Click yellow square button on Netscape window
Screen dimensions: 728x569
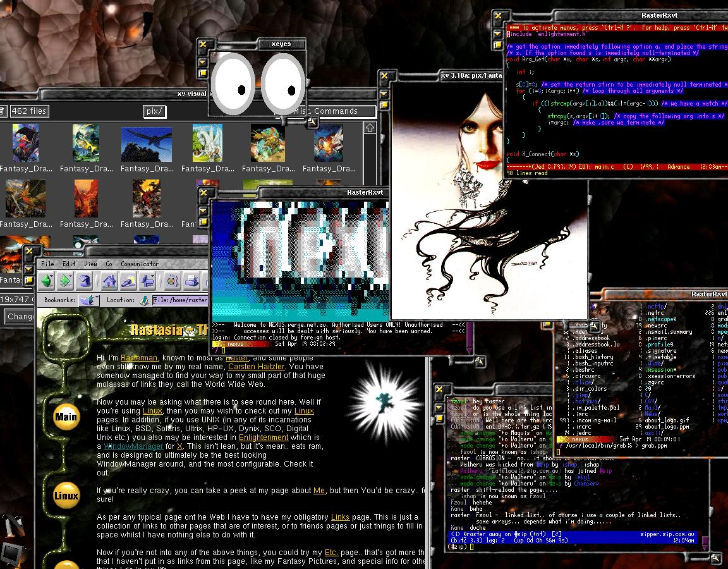pos(29,279)
